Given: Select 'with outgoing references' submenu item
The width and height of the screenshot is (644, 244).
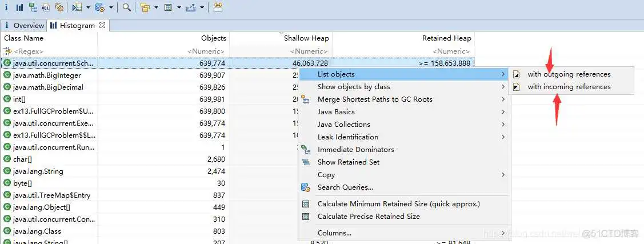Looking at the screenshot, I should (x=569, y=74).
